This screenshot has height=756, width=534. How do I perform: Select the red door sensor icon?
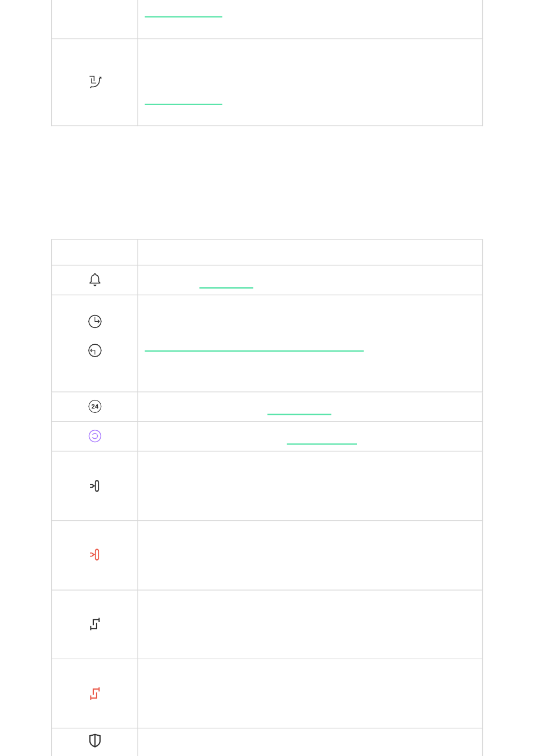(x=95, y=555)
